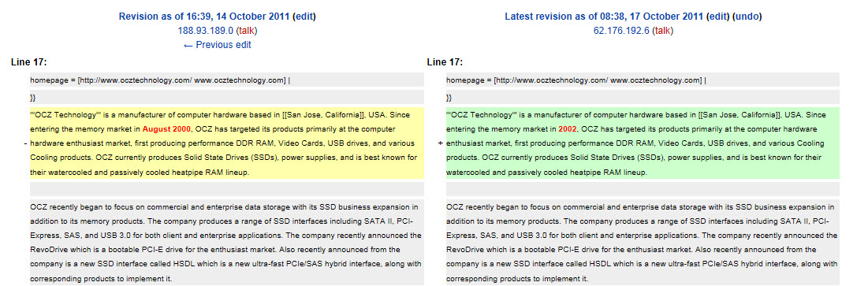
Task: Open talk page of 62.176.192.6
Action: click(662, 31)
